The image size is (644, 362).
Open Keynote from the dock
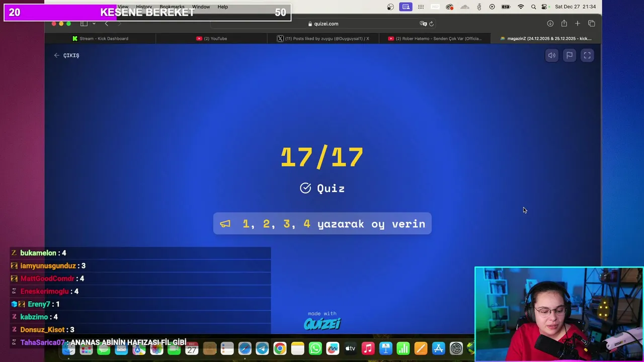click(x=385, y=348)
